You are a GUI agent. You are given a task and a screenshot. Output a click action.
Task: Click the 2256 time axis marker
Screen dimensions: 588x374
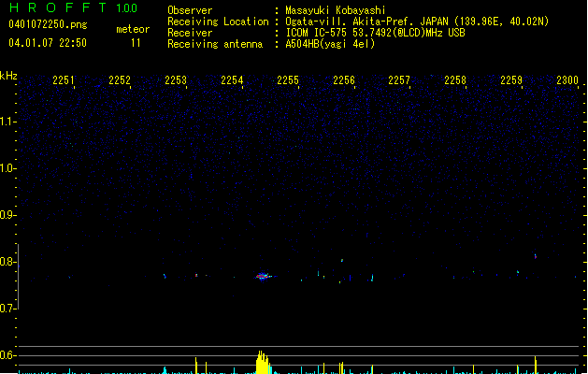point(344,80)
